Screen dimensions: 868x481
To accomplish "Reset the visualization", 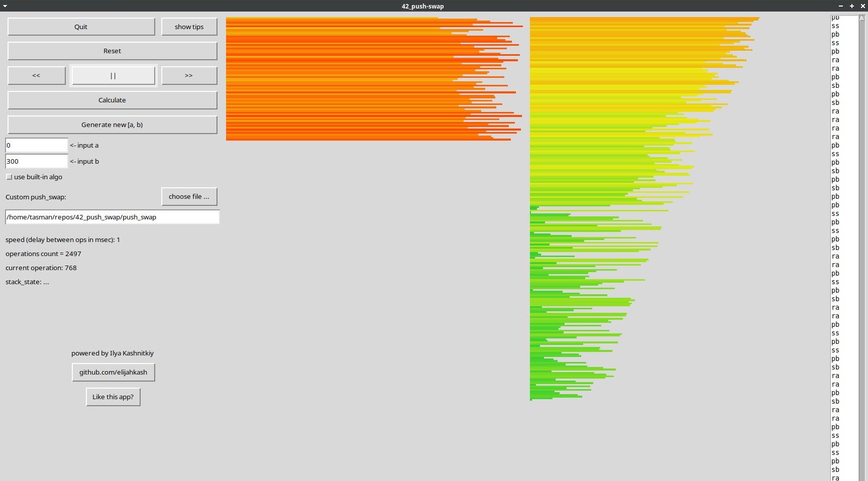I will (112, 51).
